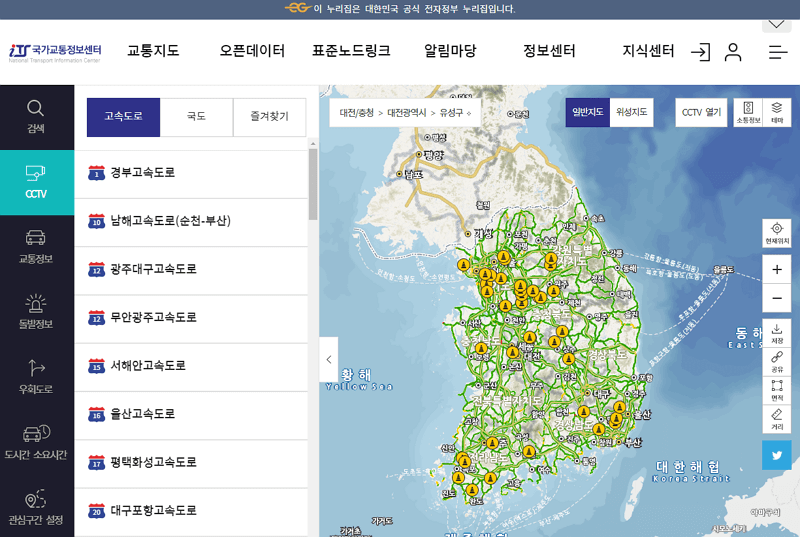This screenshot has height=537, width=800.
Task: Select the 고속도로 tab
Action: tap(123, 117)
